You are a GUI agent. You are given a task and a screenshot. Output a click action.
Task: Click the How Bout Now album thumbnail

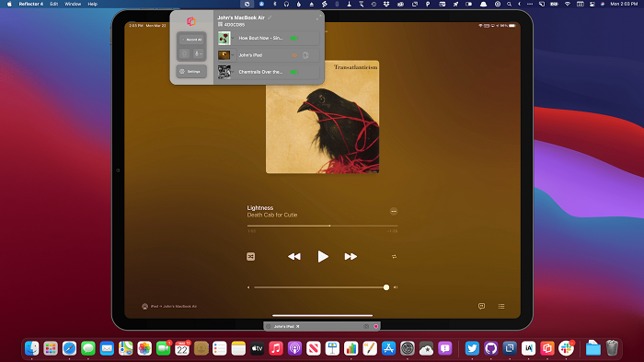click(224, 38)
